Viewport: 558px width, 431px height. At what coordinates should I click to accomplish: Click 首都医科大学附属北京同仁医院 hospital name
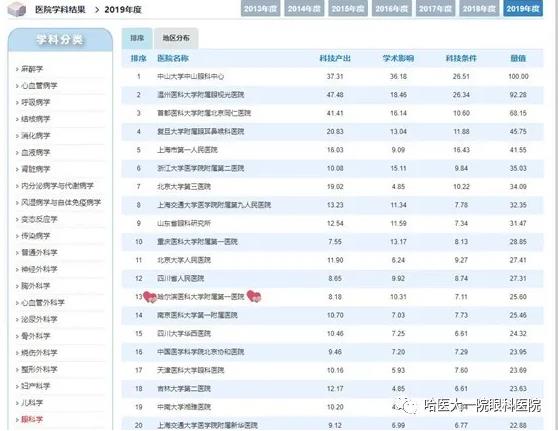click(x=204, y=113)
